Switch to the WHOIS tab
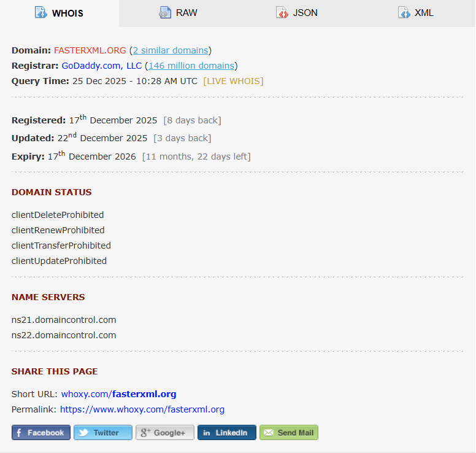 click(60, 13)
